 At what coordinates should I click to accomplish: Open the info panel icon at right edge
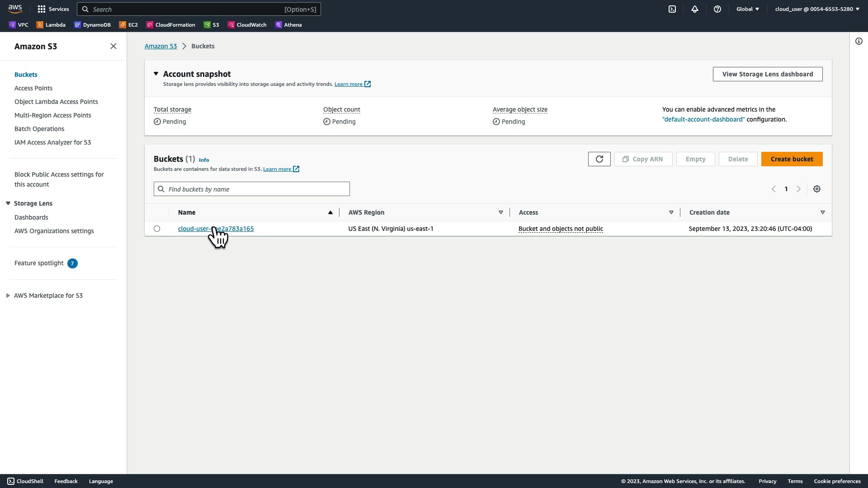[x=859, y=41]
